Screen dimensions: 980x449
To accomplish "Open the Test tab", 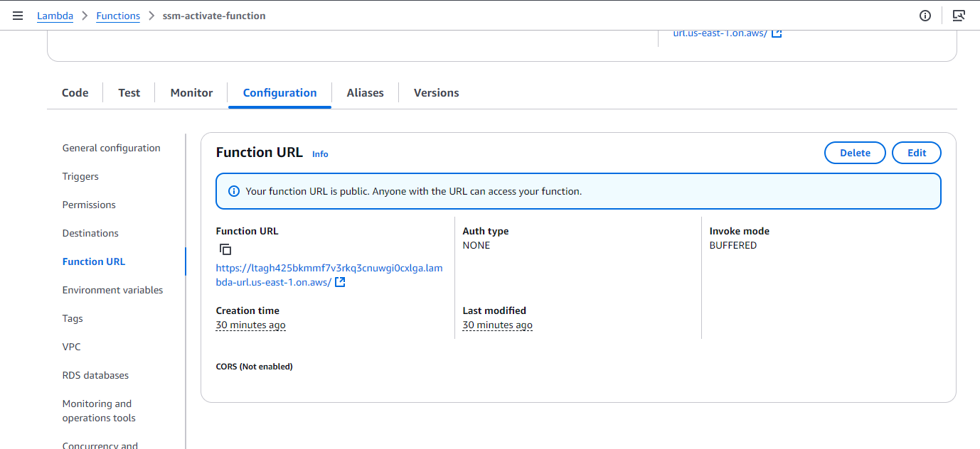I will tap(129, 93).
